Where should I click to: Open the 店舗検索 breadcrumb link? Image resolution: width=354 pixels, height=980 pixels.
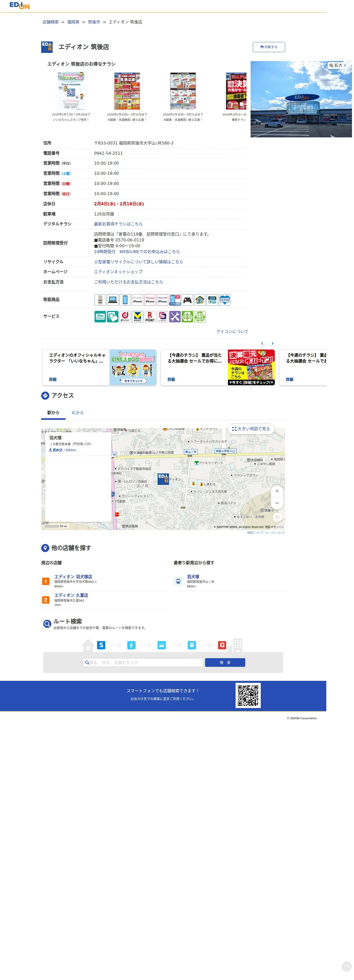pyautogui.click(x=51, y=22)
